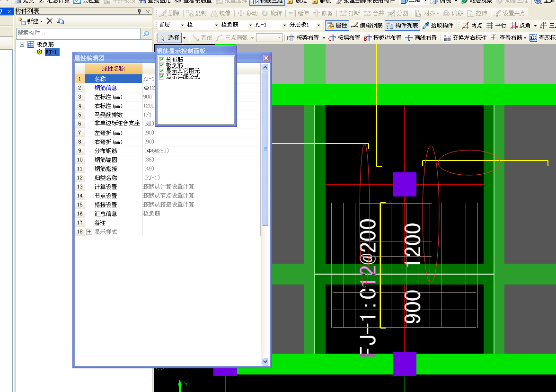Select the Line (直线) drawing tool

203,37
